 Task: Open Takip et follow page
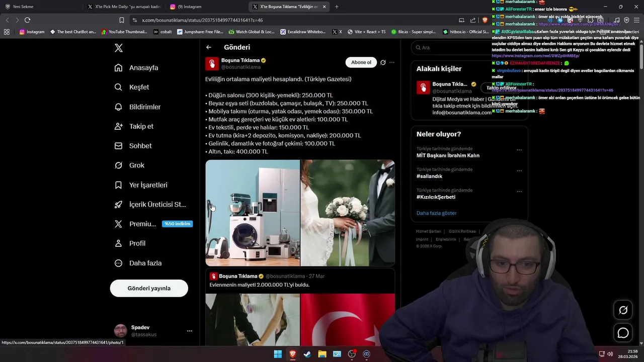134,126
